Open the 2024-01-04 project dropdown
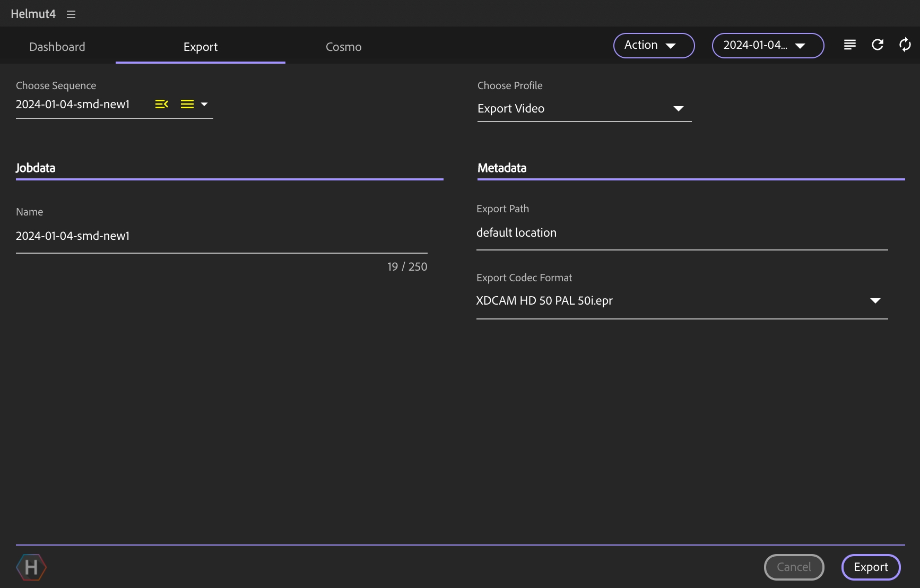 pos(767,46)
